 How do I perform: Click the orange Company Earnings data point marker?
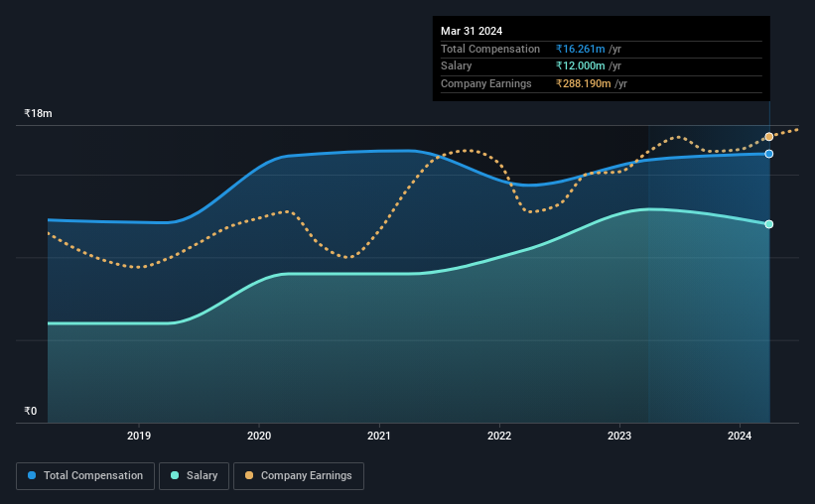coord(768,137)
